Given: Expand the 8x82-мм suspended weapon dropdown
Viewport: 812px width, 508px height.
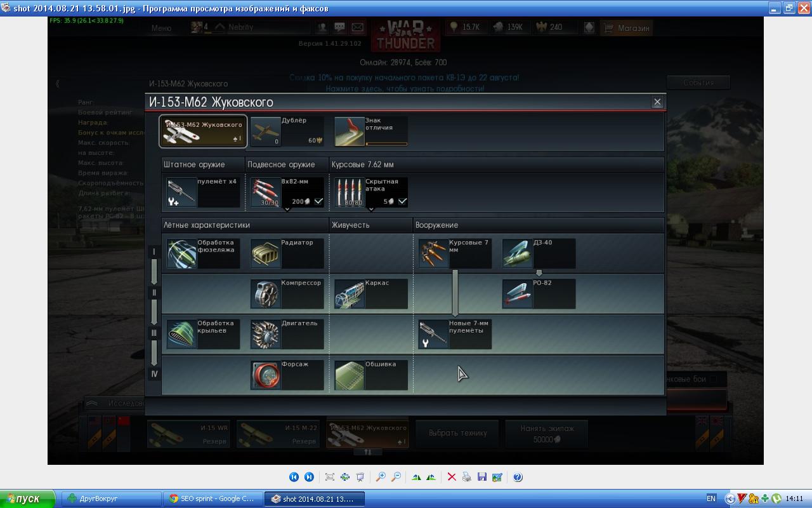Looking at the screenshot, I should 287,209.
